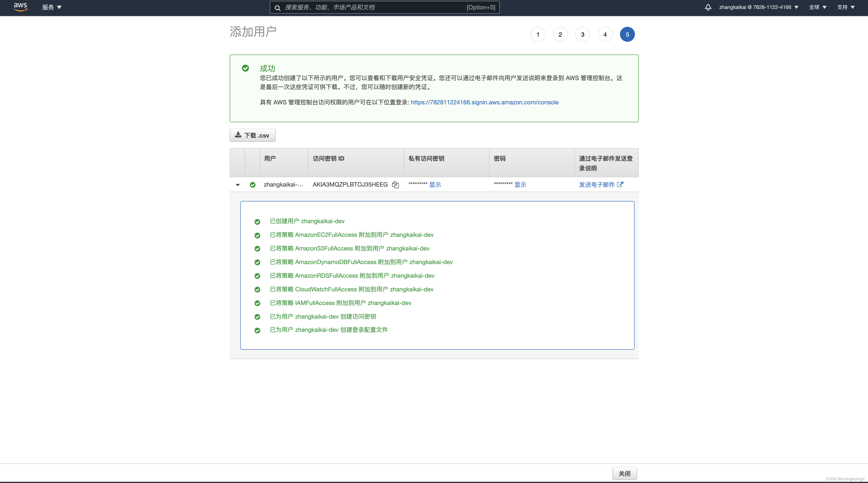Click the green check icon in success banner
The image size is (868, 483).
[245, 68]
